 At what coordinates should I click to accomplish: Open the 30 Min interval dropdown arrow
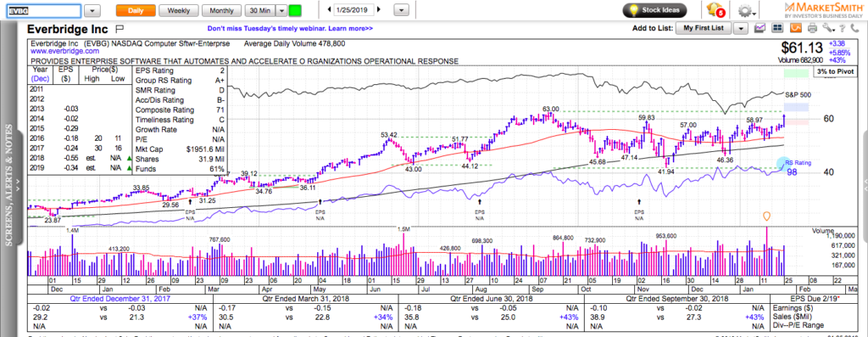point(281,10)
